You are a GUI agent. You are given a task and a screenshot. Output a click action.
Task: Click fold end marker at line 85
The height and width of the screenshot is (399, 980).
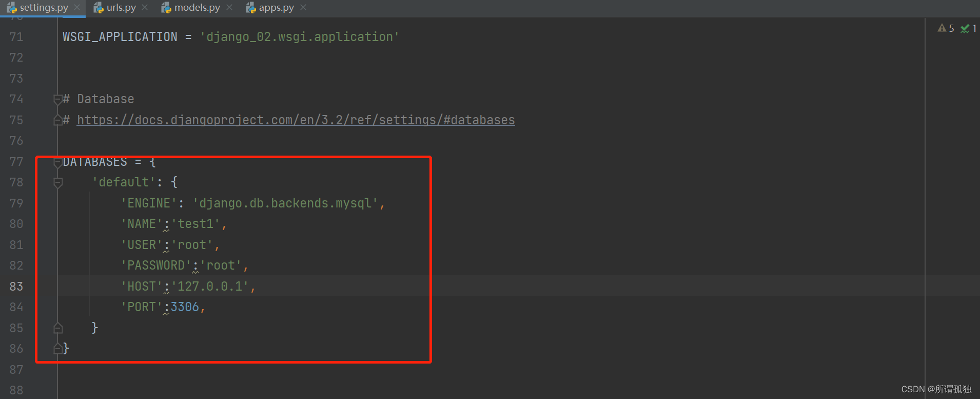coord(58,328)
